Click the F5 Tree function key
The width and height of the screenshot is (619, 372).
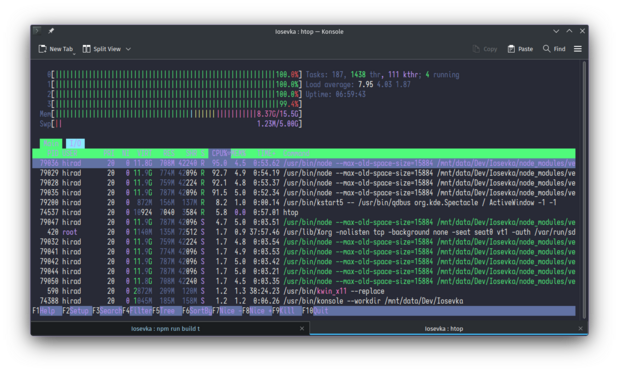167,311
